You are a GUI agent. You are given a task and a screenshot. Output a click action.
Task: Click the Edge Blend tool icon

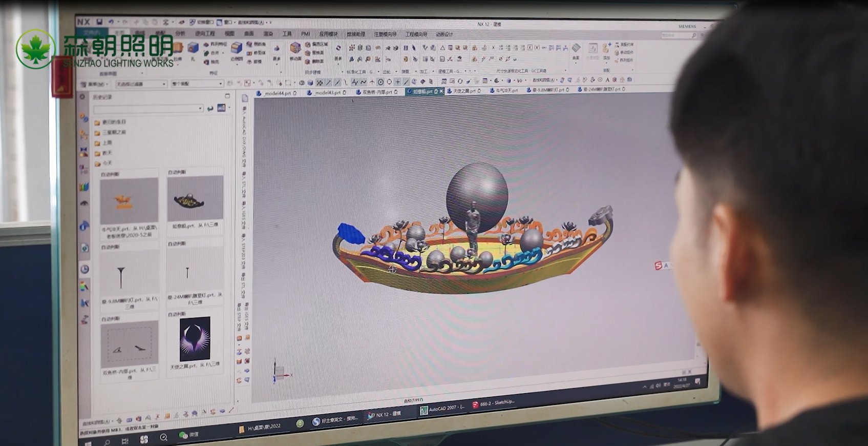pos(236,48)
